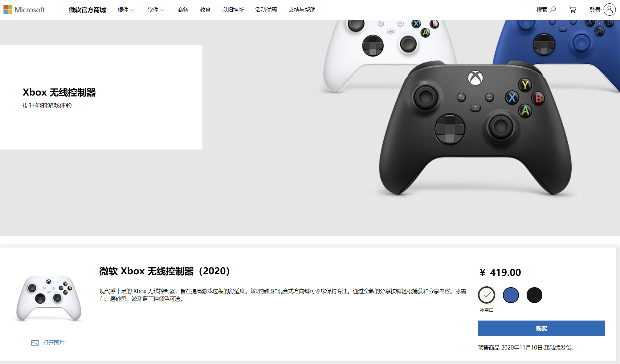Expand the 硬件 dropdown menu

[x=126, y=10]
